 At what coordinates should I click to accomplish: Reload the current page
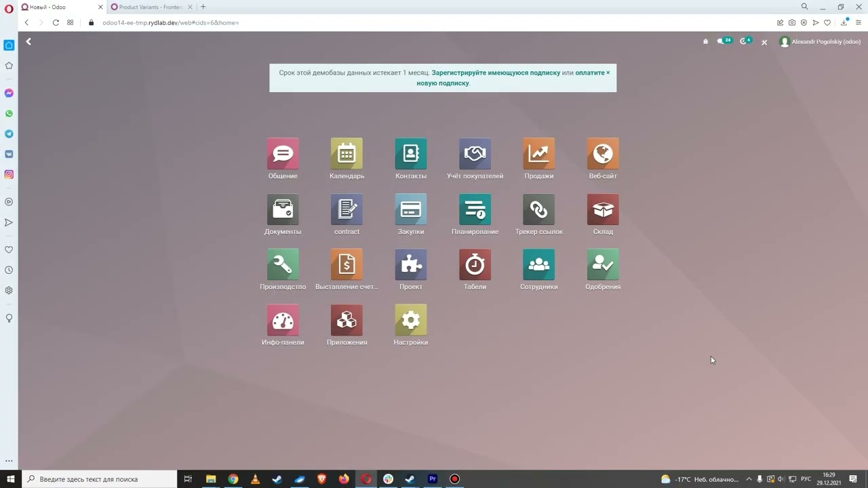click(x=56, y=22)
